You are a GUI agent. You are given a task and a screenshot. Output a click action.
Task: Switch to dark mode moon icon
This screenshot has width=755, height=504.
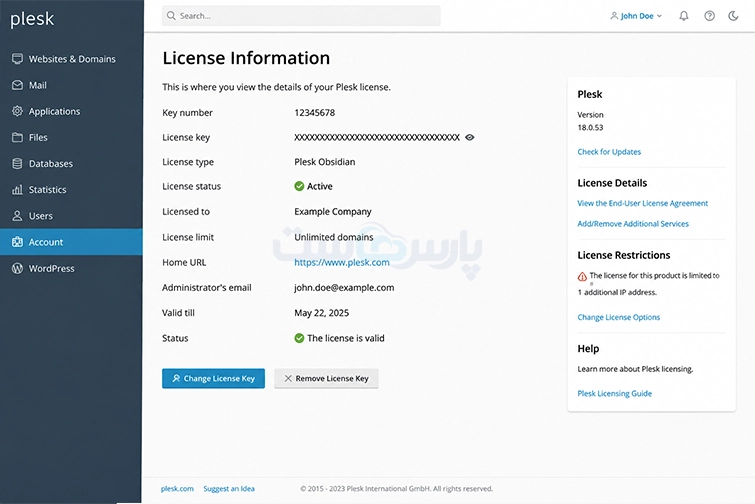click(x=733, y=16)
